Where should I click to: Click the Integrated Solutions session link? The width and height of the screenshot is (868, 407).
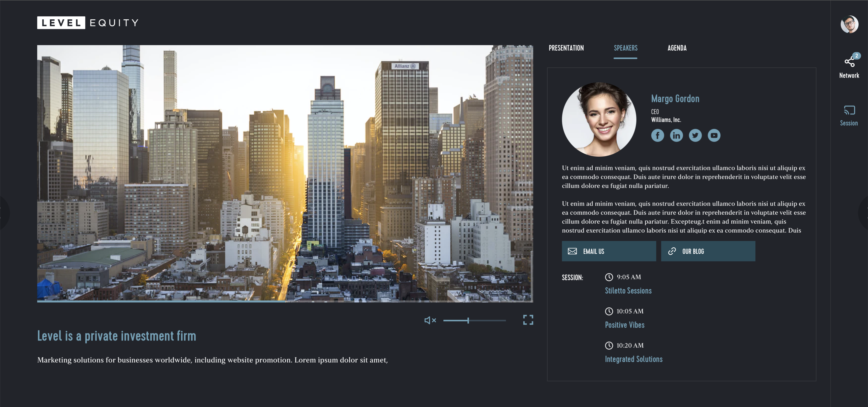point(633,359)
